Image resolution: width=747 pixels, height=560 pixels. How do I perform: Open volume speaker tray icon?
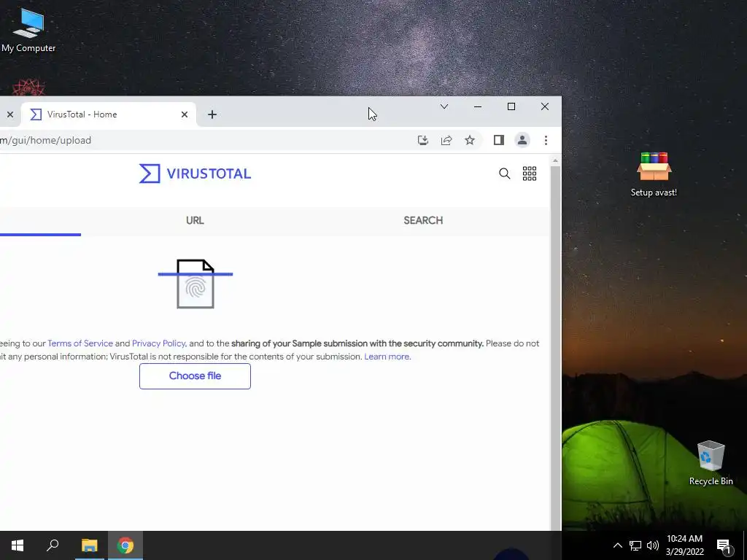pos(653,545)
